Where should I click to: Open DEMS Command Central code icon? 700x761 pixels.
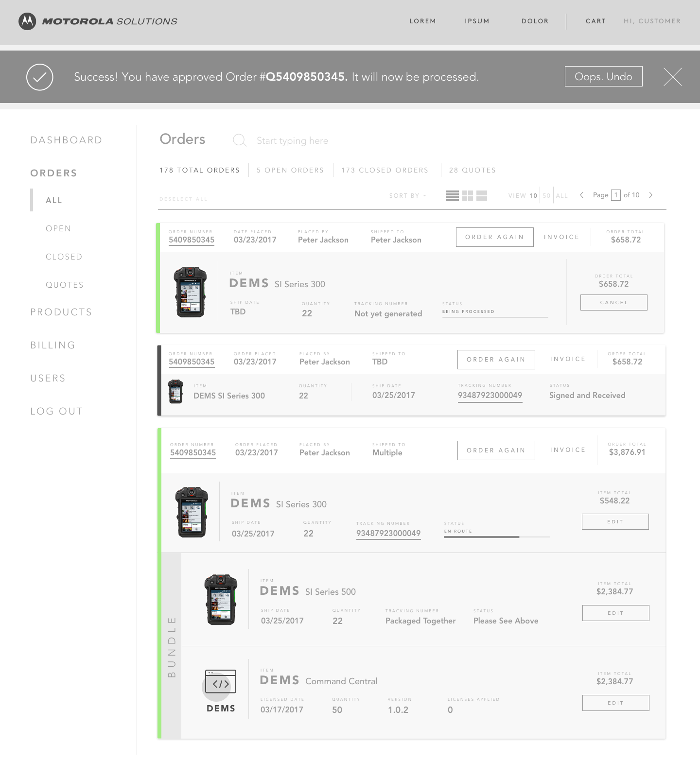tap(220, 682)
